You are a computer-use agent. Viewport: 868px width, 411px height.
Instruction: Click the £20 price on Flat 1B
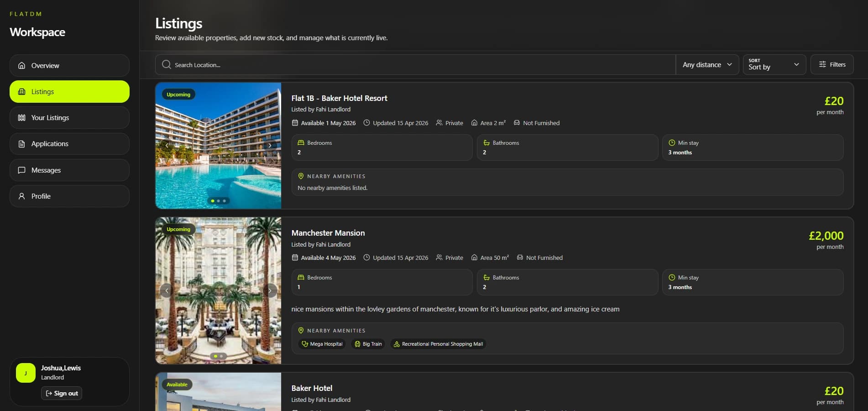coord(834,101)
